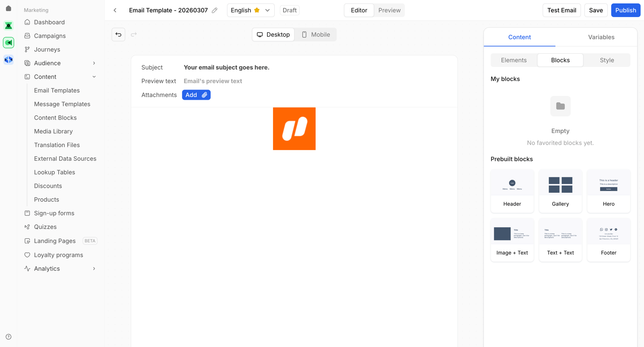Open Translation Files
The height and width of the screenshot is (347, 644).
[57, 145]
